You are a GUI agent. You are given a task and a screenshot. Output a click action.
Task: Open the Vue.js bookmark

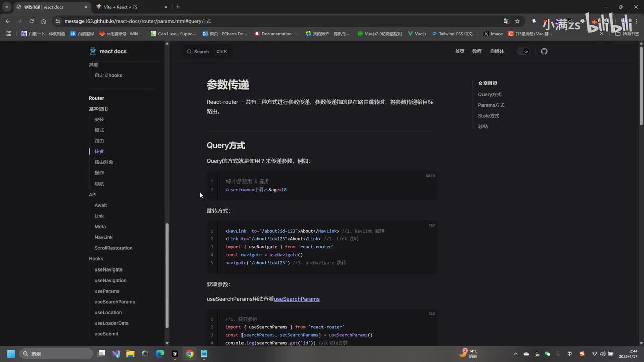point(417,34)
